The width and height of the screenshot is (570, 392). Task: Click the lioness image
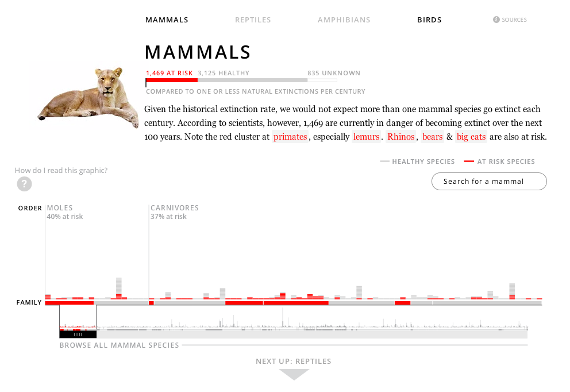point(88,97)
